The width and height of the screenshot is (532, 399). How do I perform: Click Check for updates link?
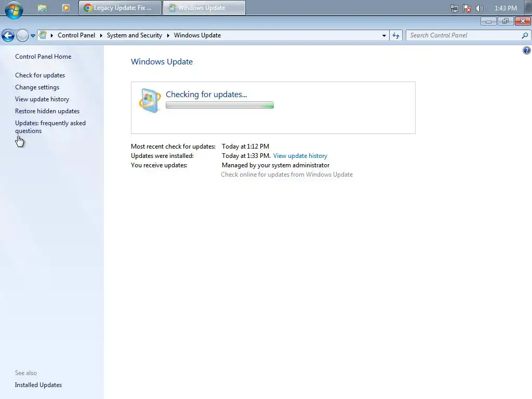[x=40, y=75]
